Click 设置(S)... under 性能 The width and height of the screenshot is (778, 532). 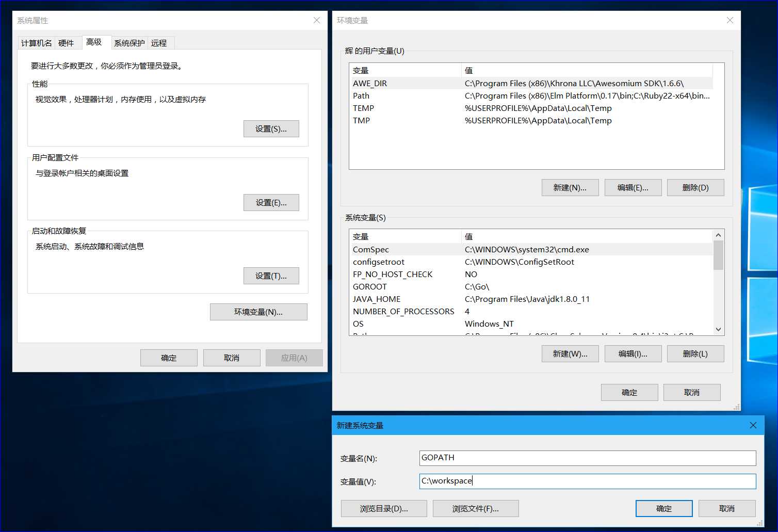coord(271,129)
